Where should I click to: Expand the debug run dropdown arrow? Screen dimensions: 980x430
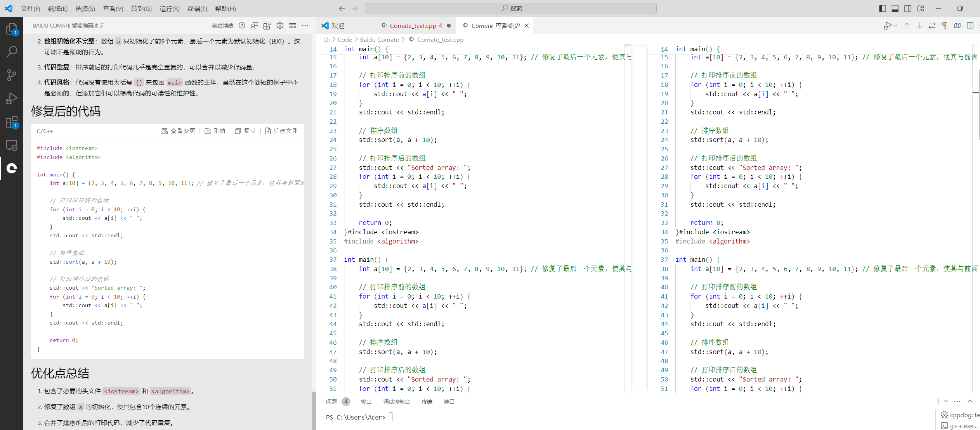895,26
